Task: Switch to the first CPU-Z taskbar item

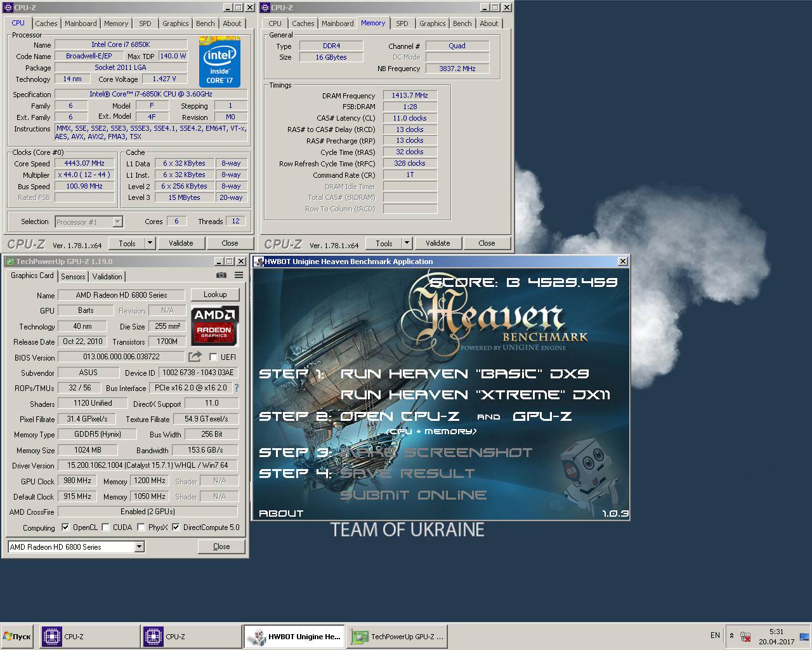Action: pyautogui.click(x=90, y=637)
